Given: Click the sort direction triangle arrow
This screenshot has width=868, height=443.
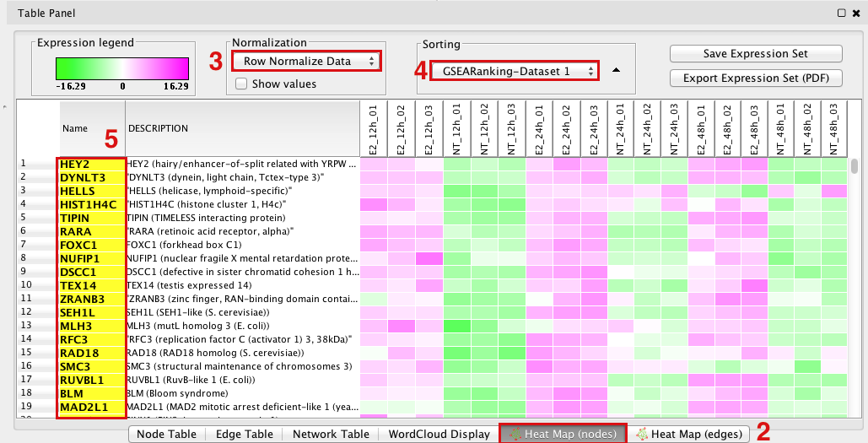Looking at the screenshot, I should click(x=616, y=70).
